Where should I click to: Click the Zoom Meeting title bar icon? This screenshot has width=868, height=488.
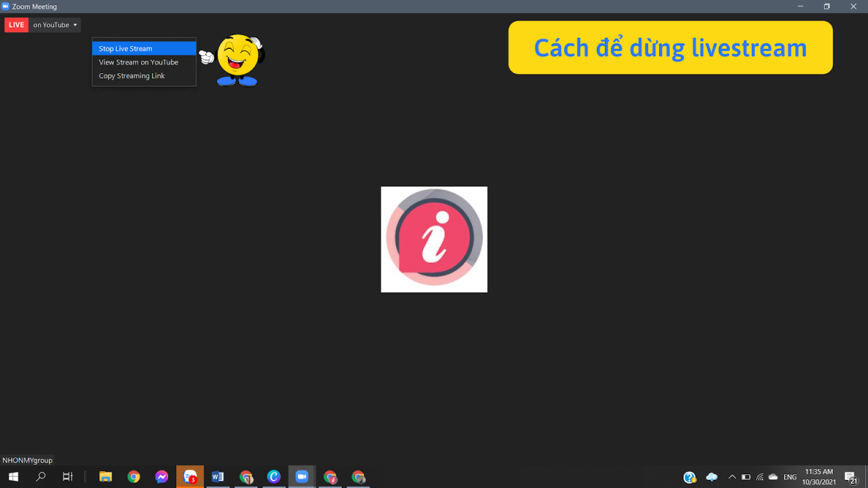point(5,6)
